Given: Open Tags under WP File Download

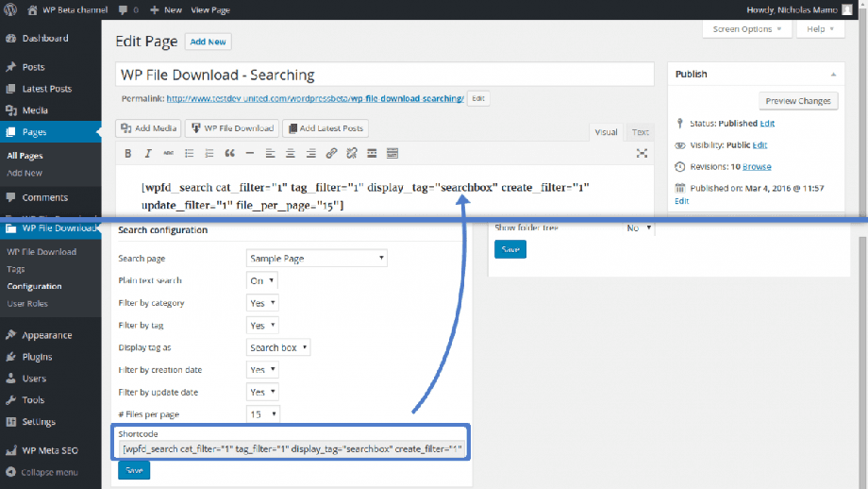Looking at the screenshot, I should [x=15, y=269].
